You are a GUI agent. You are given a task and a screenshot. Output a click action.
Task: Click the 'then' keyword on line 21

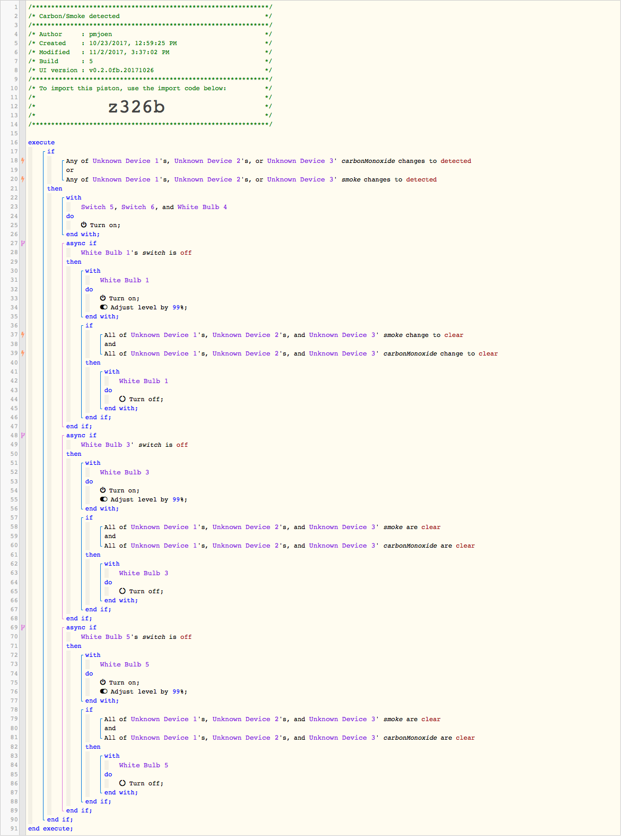click(55, 188)
